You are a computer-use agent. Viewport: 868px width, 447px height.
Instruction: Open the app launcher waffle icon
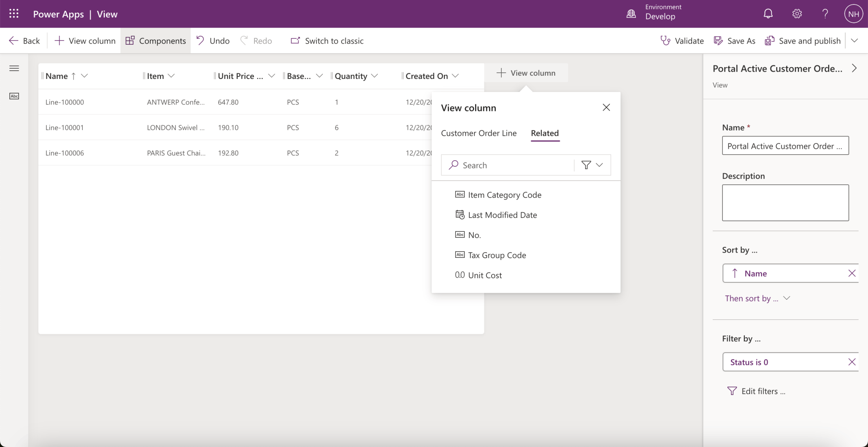point(14,14)
